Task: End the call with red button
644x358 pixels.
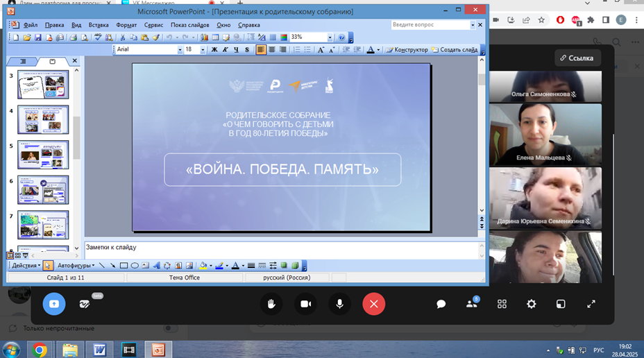Action: [373, 304]
